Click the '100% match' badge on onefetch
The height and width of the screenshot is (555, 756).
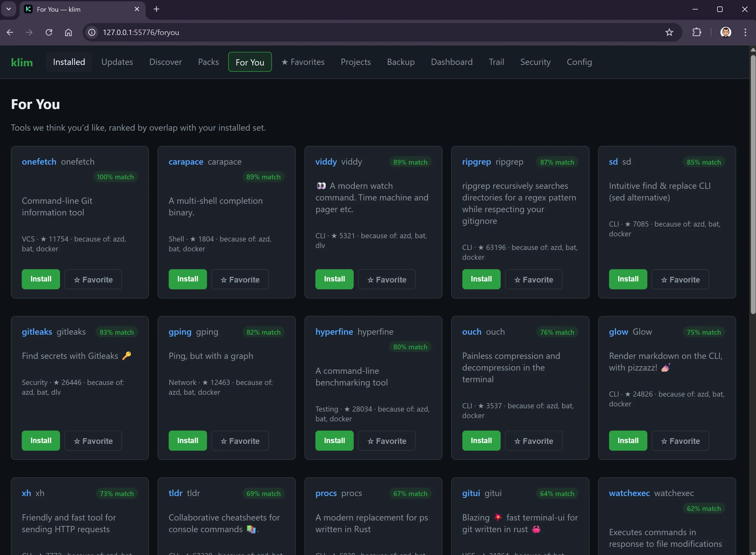pyautogui.click(x=115, y=177)
